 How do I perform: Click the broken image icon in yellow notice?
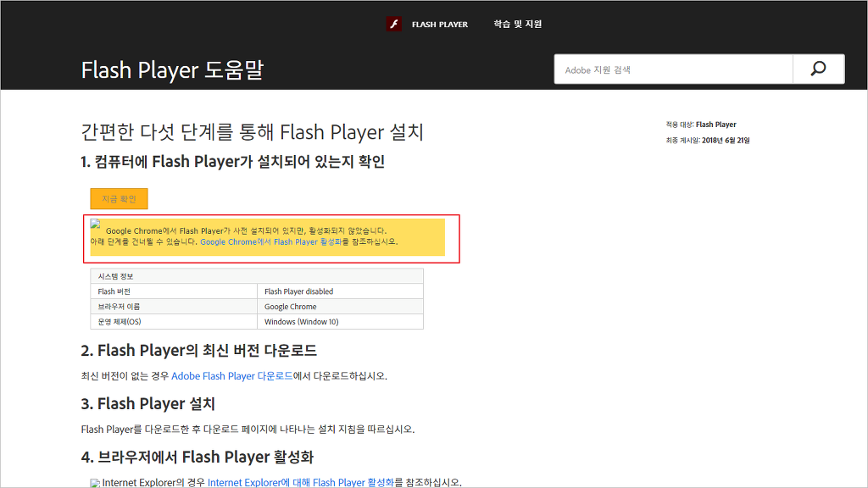click(95, 224)
